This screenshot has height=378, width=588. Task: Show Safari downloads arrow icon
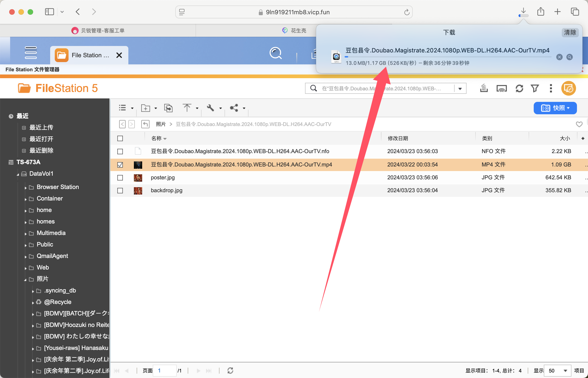tap(523, 12)
